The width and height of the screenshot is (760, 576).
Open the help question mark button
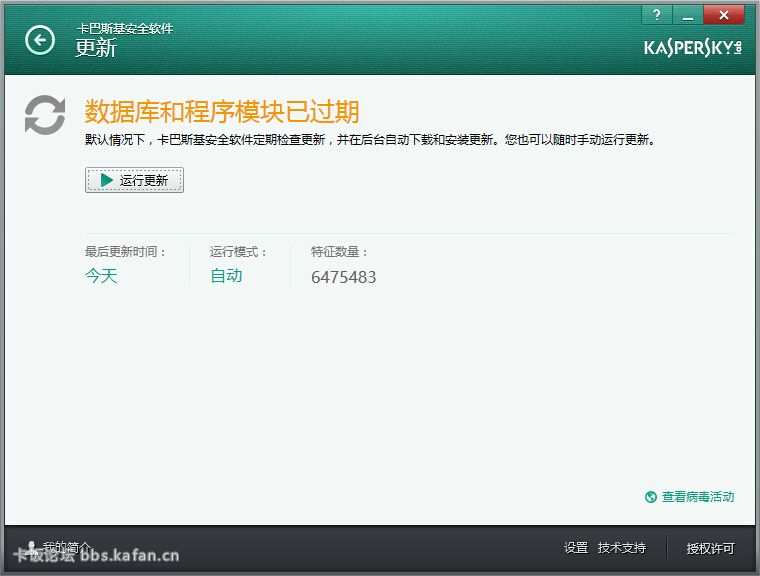tap(657, 15)
